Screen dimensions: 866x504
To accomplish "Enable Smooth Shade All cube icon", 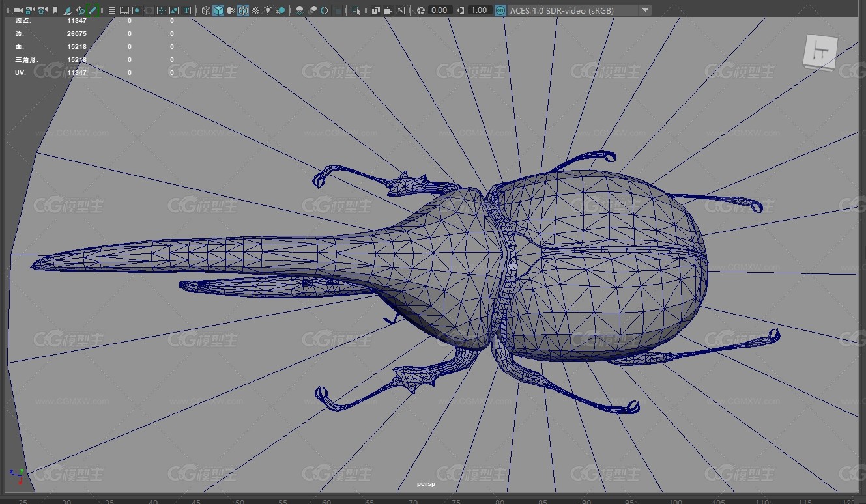I will click(x=218, y=10).
